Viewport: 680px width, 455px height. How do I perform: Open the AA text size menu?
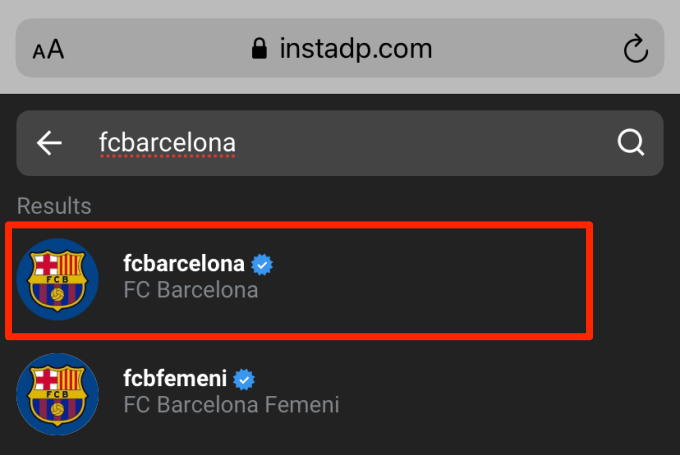click(49, 49)
